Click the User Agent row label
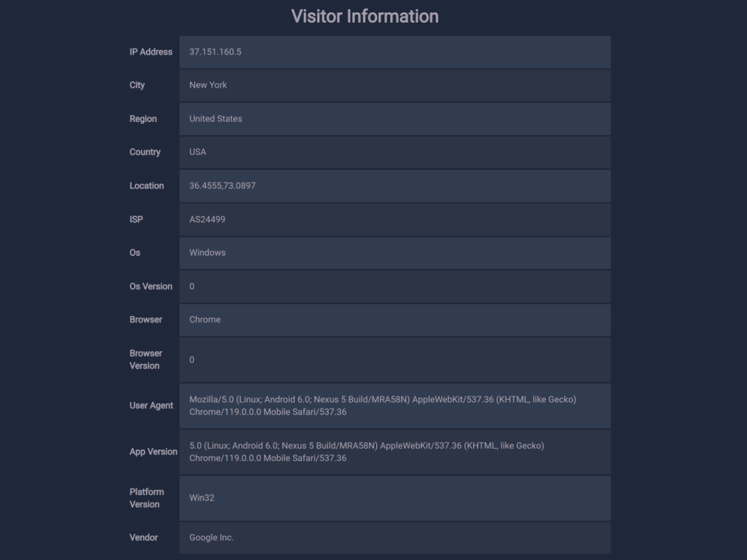This screenshot has width=747, height=560. pyautogui.click(x=151, y=405)
